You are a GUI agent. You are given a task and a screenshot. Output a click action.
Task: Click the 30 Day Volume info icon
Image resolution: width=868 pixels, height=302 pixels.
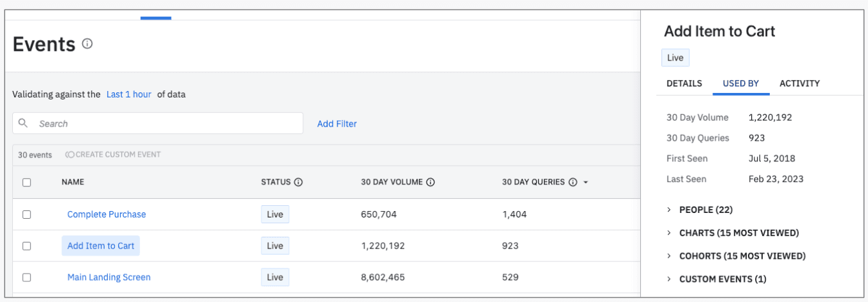(x=430, y=183)
